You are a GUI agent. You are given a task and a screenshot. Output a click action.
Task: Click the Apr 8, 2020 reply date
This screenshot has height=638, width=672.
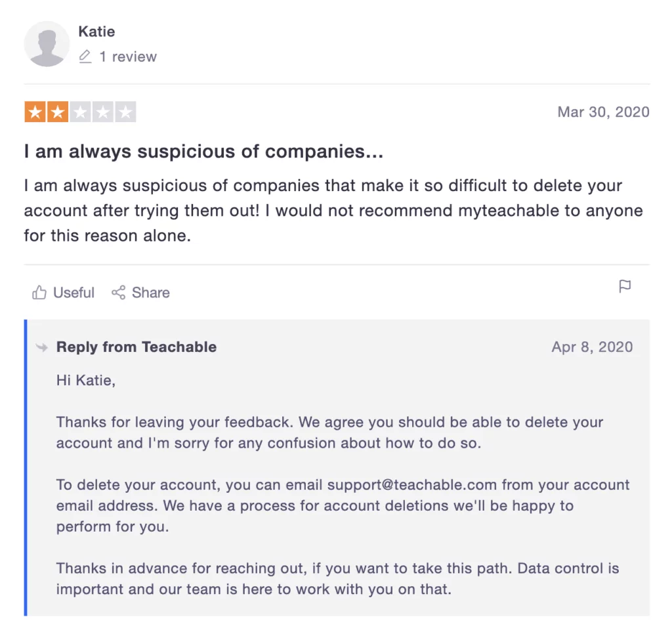coord(592,347)
